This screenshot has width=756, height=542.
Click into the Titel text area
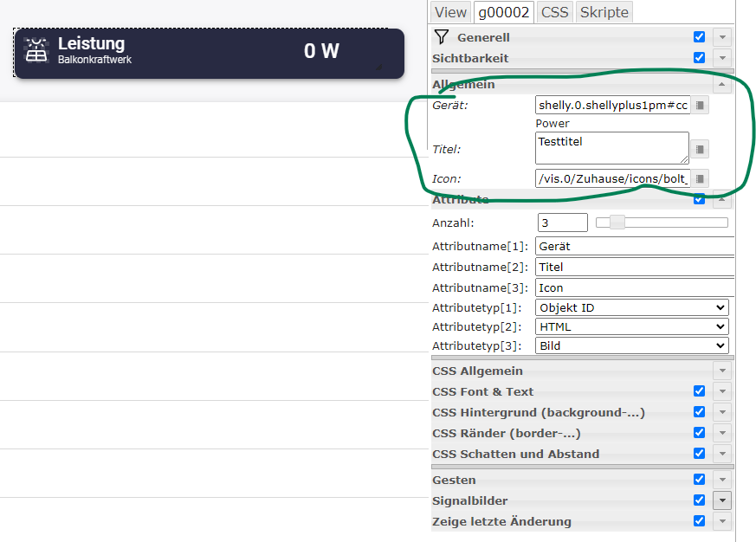(x=611, y=147)
